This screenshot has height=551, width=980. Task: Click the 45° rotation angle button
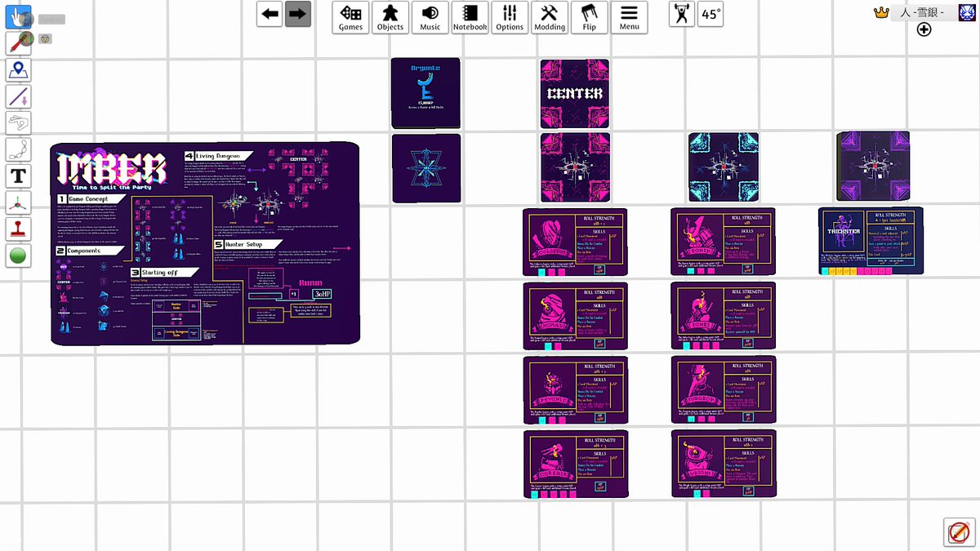(711, 14)
